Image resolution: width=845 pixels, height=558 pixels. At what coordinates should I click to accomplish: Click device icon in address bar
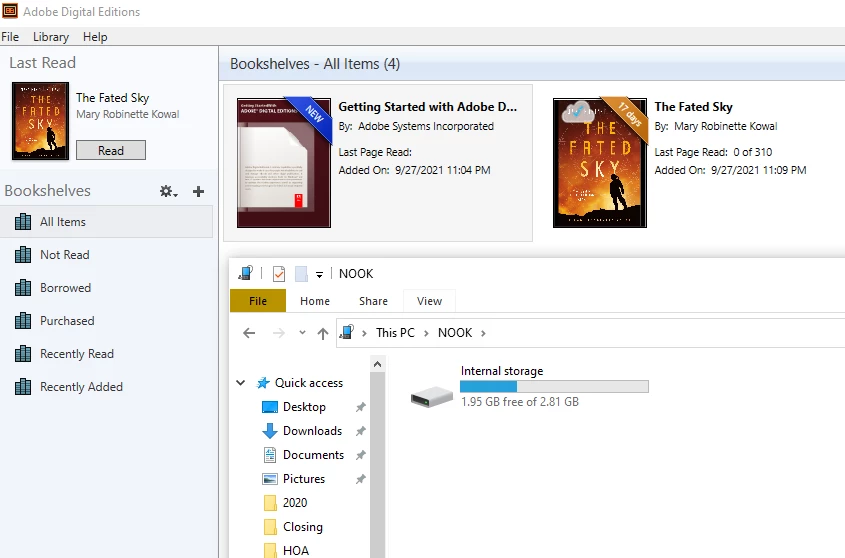[347, 332]
